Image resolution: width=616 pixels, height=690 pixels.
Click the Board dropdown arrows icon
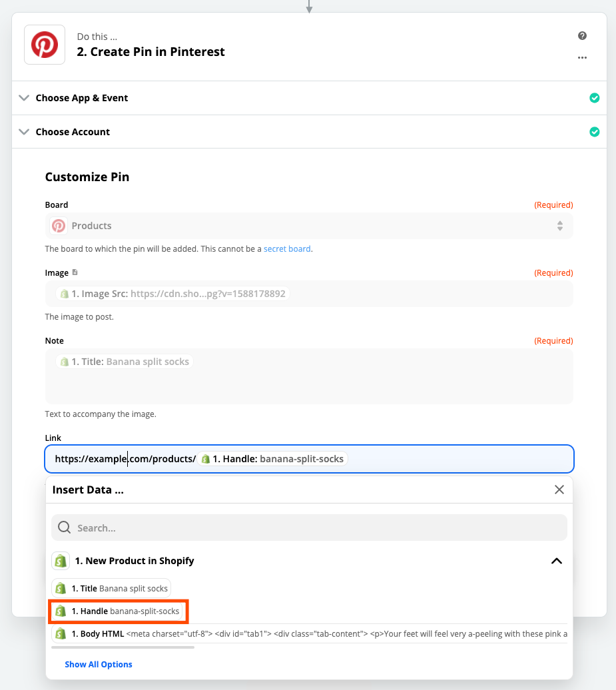coord(559,226)
